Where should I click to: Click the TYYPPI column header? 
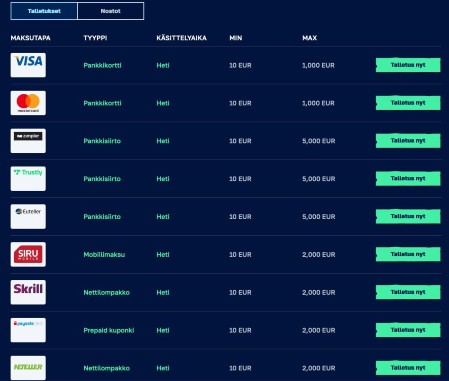(x=95, y=38)
